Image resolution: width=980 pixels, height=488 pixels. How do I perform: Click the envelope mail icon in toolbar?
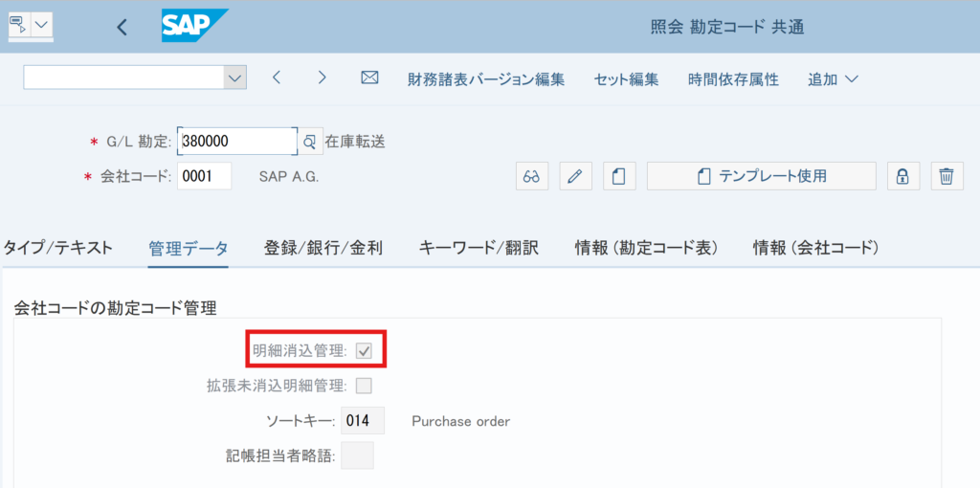click(369, 78)
